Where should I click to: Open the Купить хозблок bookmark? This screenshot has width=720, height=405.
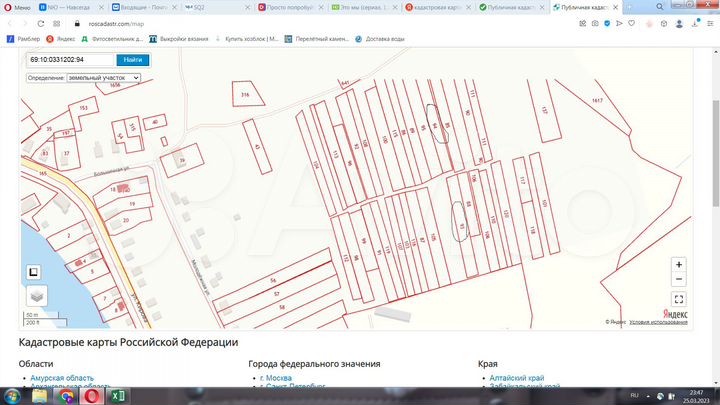click(247, 39)
